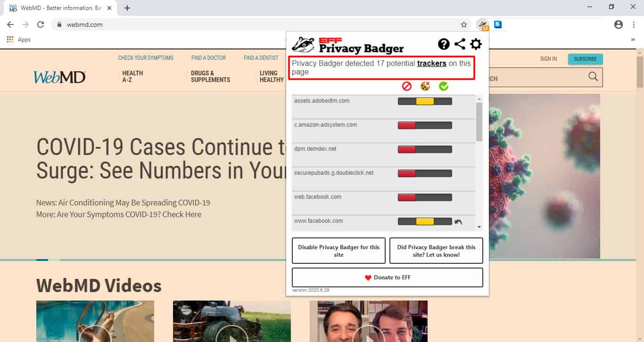Open the Apps bookmarks shortcut
This screenshot has height=342, width=644.
coord(19,40)
